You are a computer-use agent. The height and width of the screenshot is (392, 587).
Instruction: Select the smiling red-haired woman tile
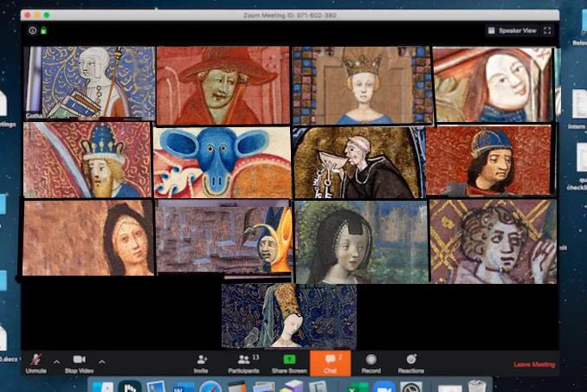(493, 85)
